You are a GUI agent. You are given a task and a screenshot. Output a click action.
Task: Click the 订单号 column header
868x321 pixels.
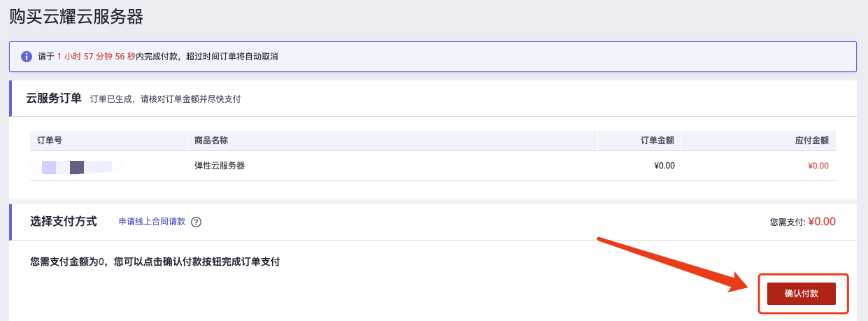coord(50,141)
